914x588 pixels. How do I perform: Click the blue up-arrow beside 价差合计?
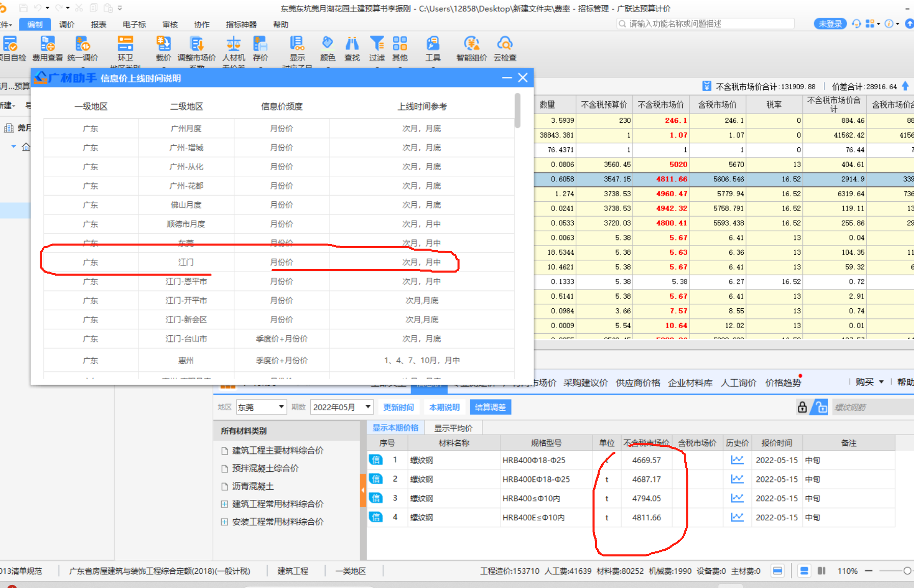[905, 86]
